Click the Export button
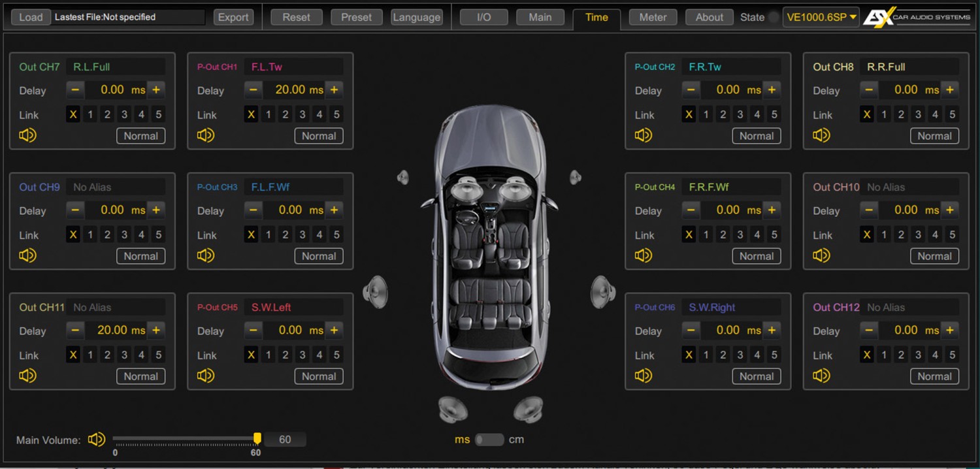Viewport: 980px width, 469px height. tap(233, 18)
